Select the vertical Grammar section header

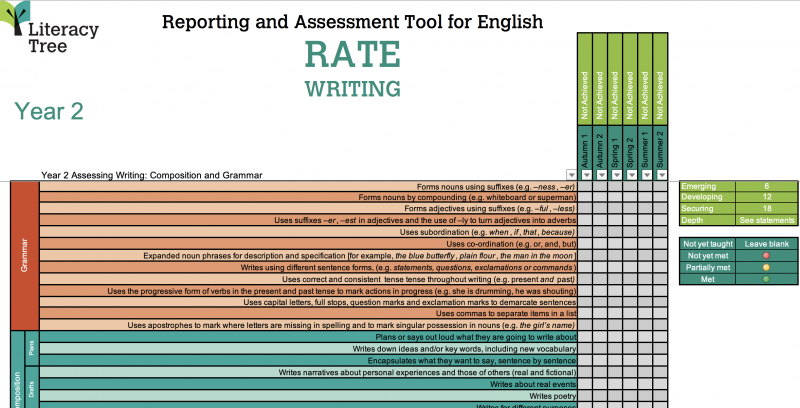point(24,255)
